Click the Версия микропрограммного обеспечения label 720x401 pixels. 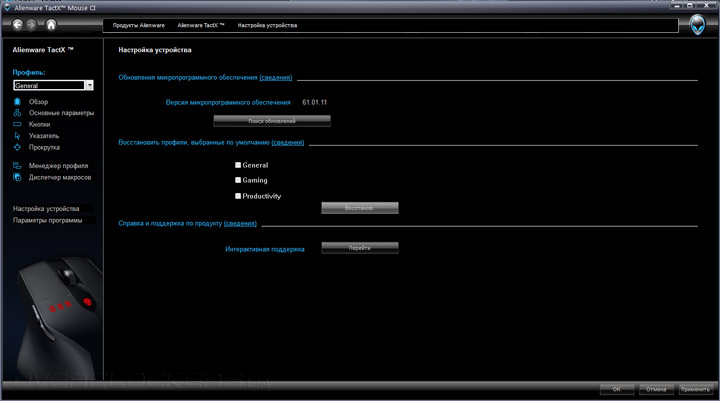coord(228,102)
